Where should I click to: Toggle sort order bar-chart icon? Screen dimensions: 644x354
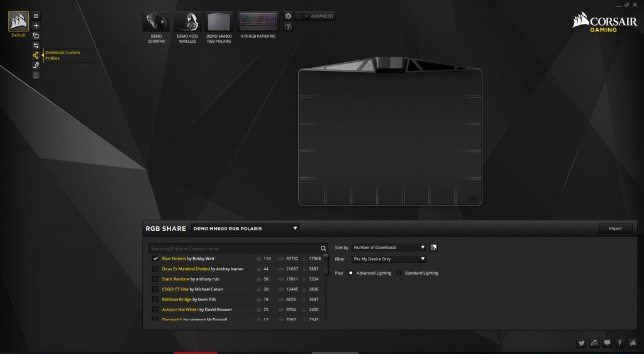pyautogui.click(x=434, y=247)
